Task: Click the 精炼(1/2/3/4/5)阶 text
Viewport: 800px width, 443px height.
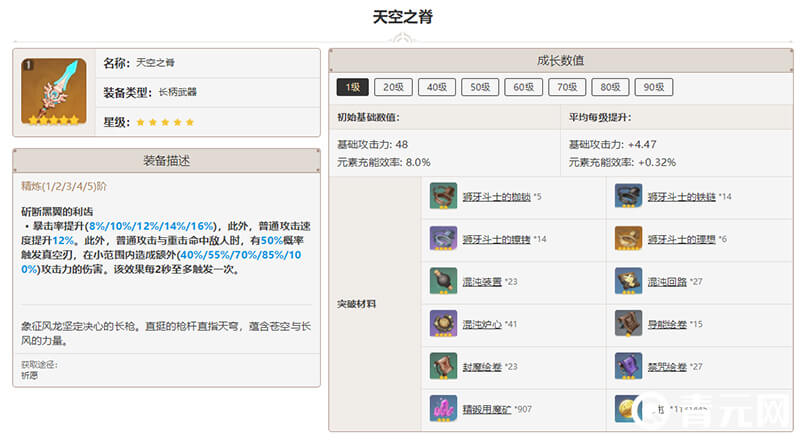Action: [x=64, y=186]
